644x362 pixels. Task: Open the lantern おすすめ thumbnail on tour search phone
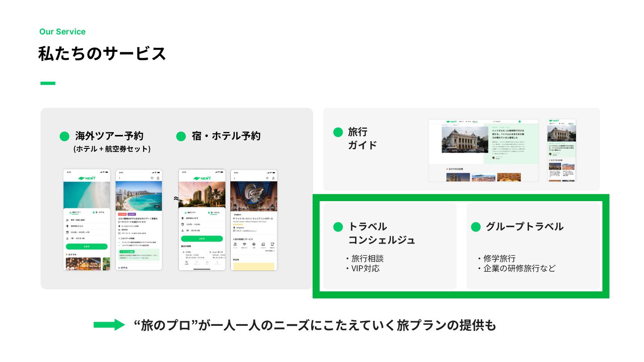[83, 264]
